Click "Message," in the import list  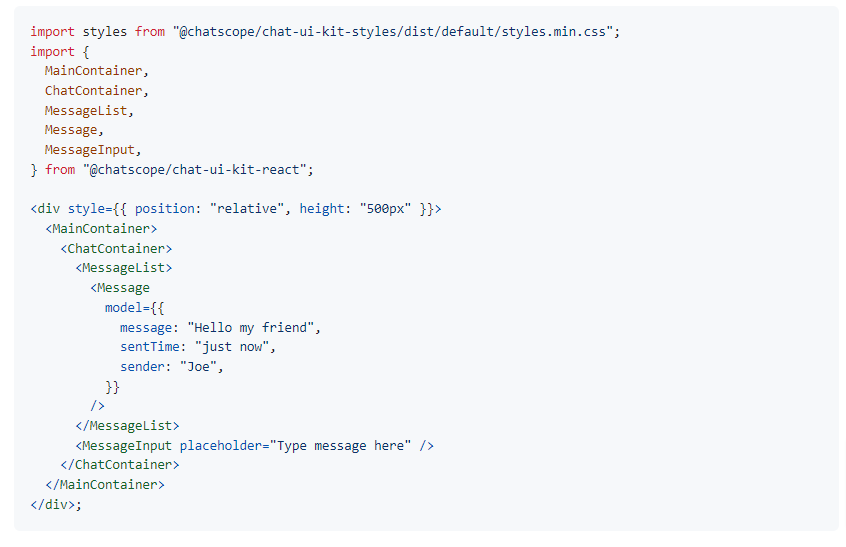click(x=73, y=130)
